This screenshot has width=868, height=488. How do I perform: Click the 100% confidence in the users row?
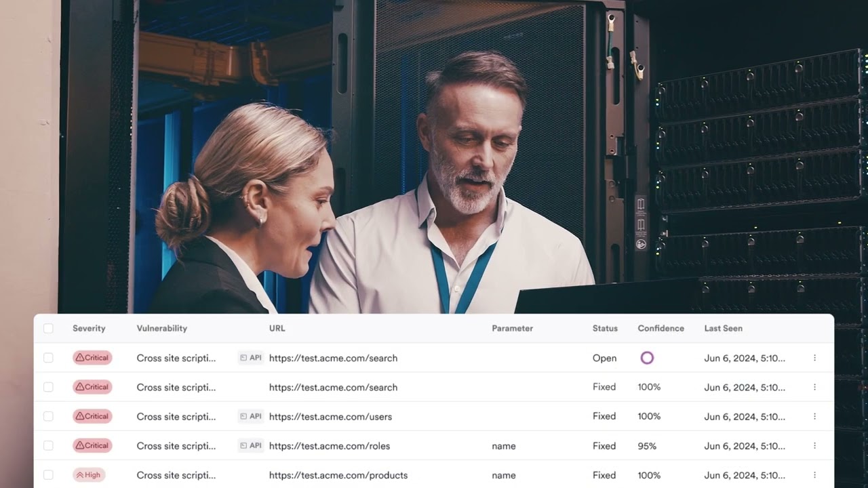[649, 416]
